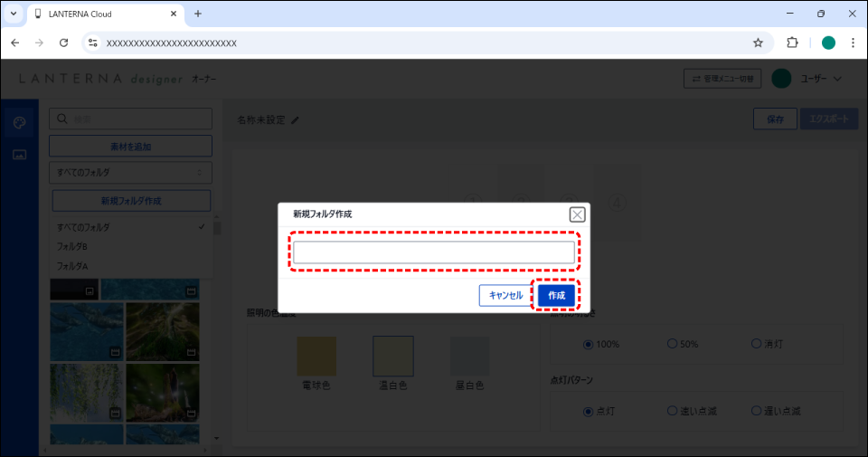Click the pencil icon beside 名称未設定
Screen dimensions: 868x457
click(x=295, y=119)
